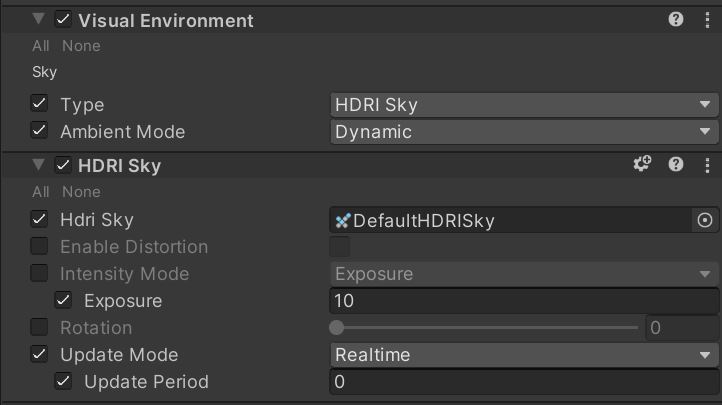Uncheck the Ambient Mode override checkbox
The height and width of the screenshot is (405, 722).
(x=39, y=130)
